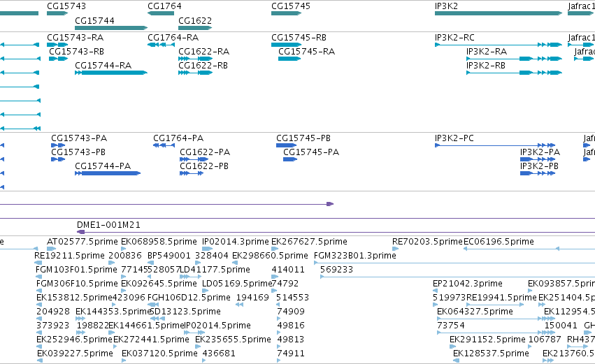595x364 pixels.
Task: Open the IP3K2-PA protein label
Action: coord(540,152)
